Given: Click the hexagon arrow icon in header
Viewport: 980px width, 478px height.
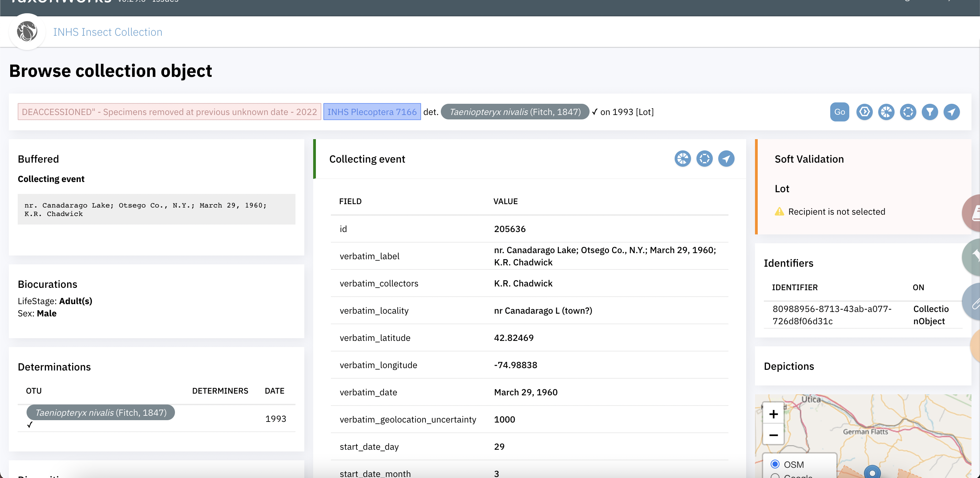Looking at the screenshot, I should (x=864, y=112).
